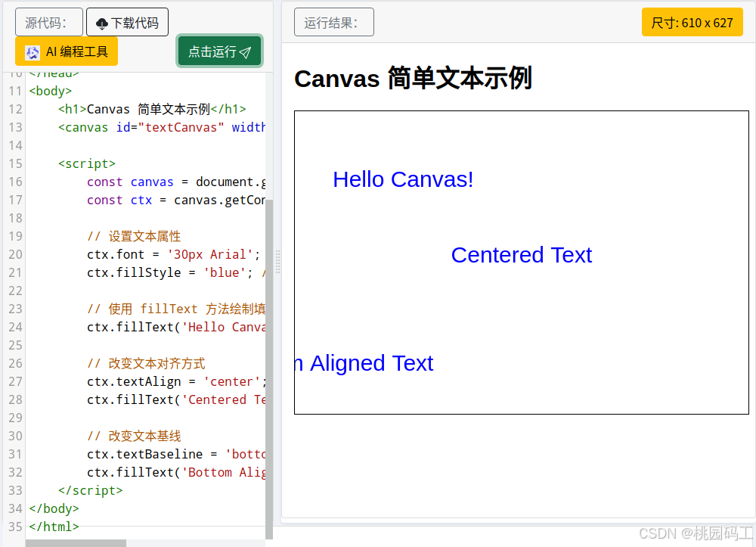Click the h1 code on line 12
The height and width of the screenshot is (547, 756).
pyautogui.click(x=152, y=109)
